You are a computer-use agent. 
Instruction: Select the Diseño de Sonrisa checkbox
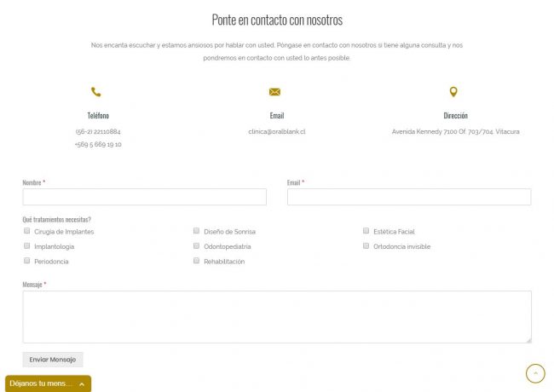click(x=196, y=231)
